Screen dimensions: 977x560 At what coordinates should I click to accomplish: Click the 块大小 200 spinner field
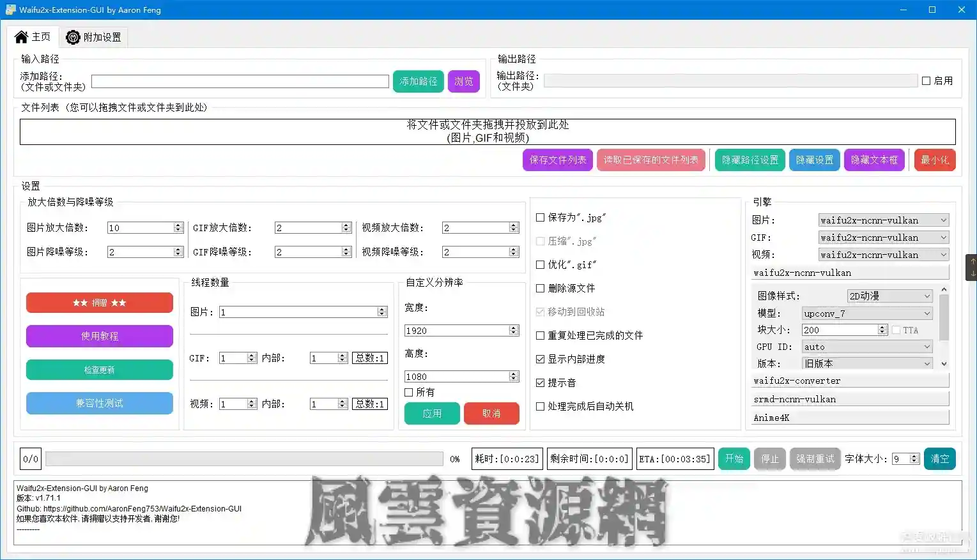tap(845, 330)
